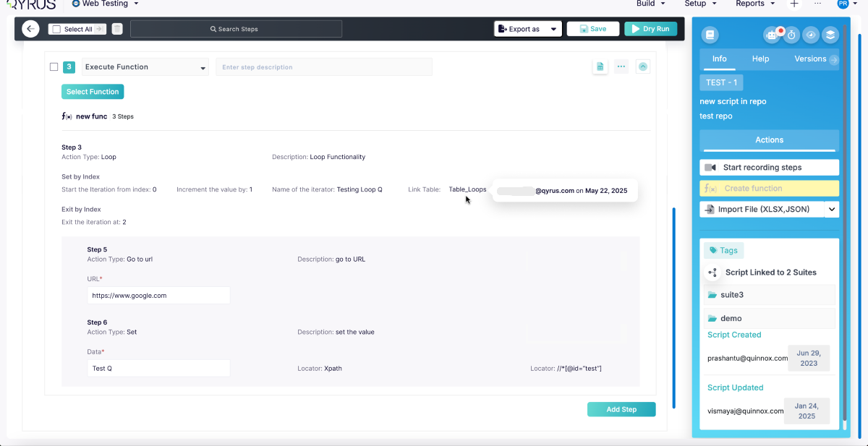
Task: Click the trash delete steps icon
Action: pos(117,29)
